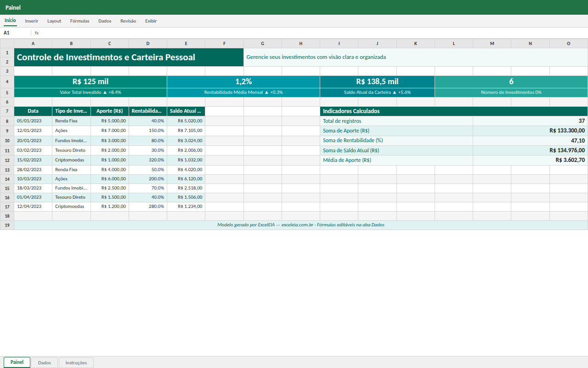Screen dimensions: 588x368
Task: Switch to the Dados sheet tab
Action: [45, 363]
